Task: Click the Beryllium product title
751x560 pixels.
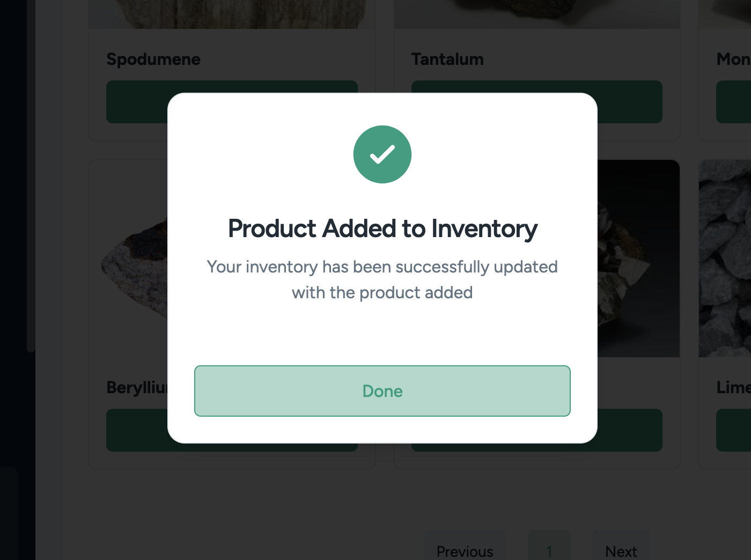Action: pos(137,387)
